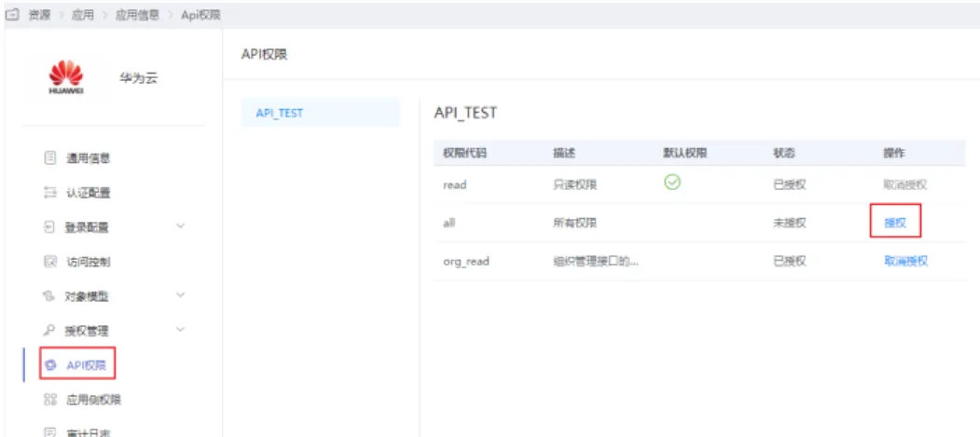Click the API权限 page heading
980x437 pixels.
[x=264, y=55]
